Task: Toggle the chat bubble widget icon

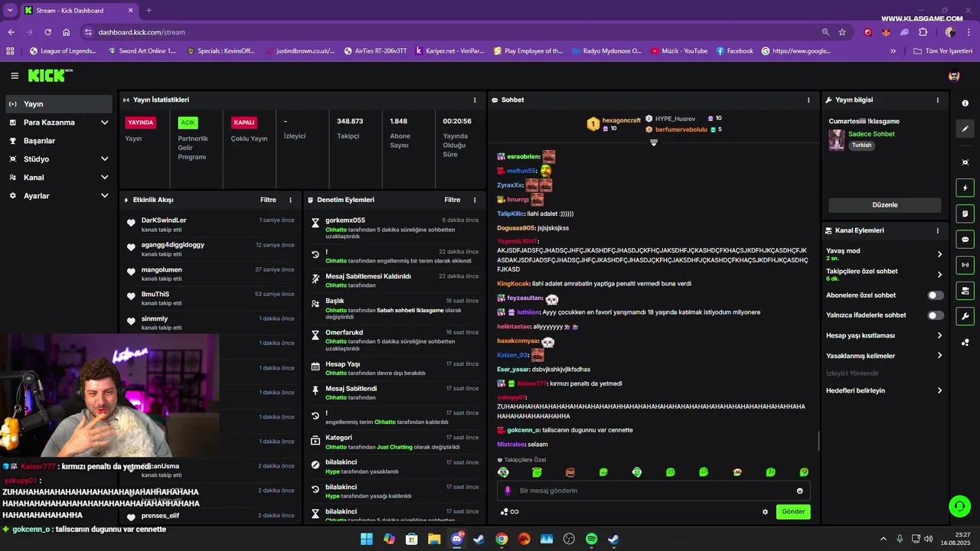Action: (x=965, y=239)
